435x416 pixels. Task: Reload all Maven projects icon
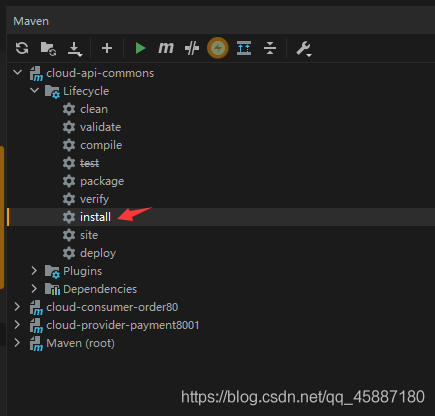pos(22,48)
